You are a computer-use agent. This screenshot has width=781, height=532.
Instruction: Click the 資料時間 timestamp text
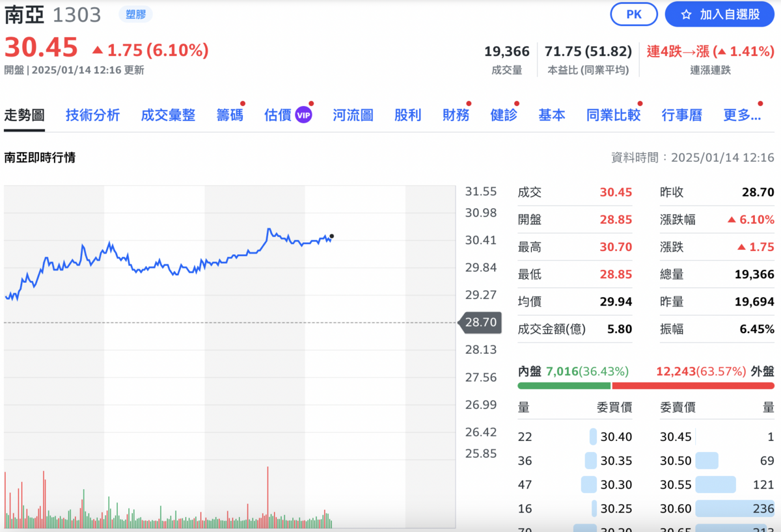click(x=692, y=157)
